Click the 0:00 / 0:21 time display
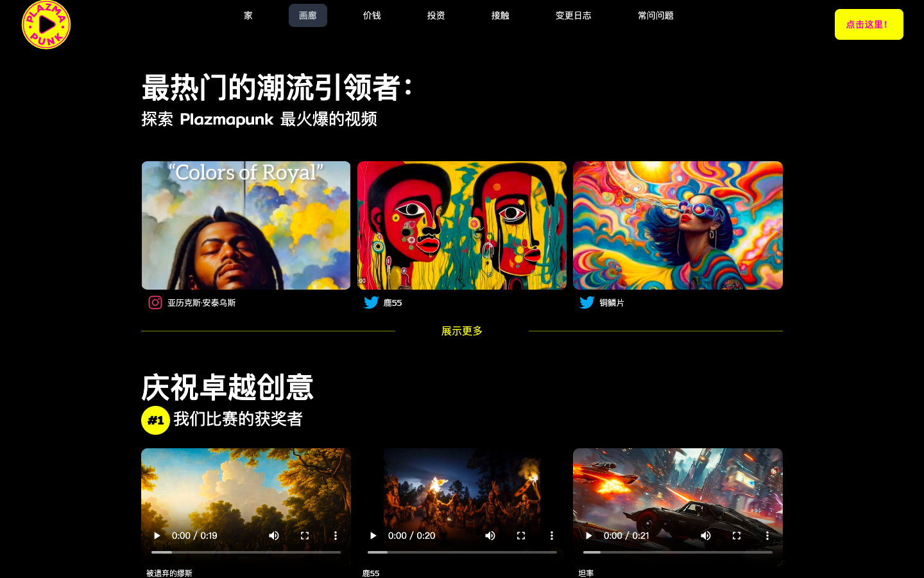This screenshot has height=578, width=924. coord(626,536)
